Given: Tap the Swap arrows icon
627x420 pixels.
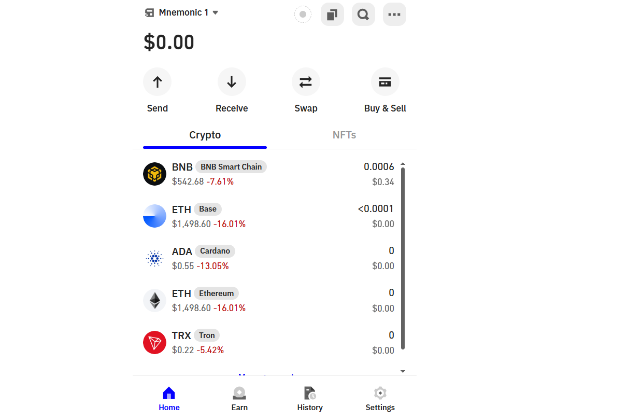Looking at the screenshot, I should pyautogui.click(x=305, y=82).
